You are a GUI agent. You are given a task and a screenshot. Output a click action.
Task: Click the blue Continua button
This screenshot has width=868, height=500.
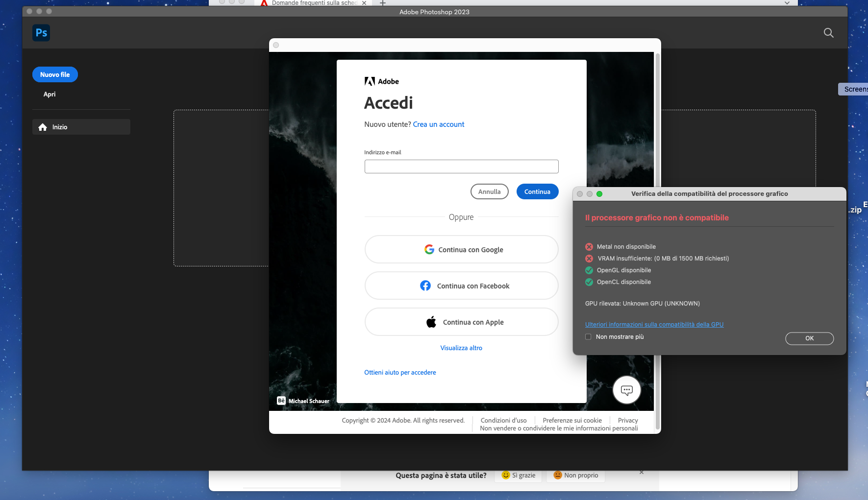pos(537,191)
